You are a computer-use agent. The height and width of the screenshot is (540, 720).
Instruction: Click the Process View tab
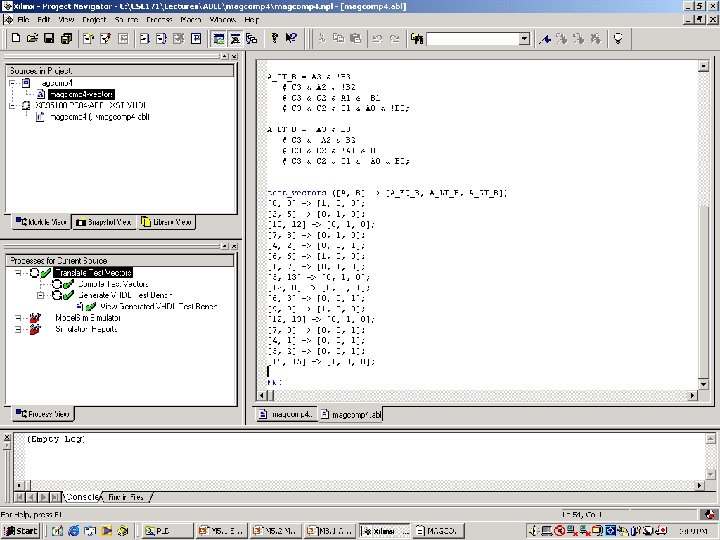pos(42,414)
